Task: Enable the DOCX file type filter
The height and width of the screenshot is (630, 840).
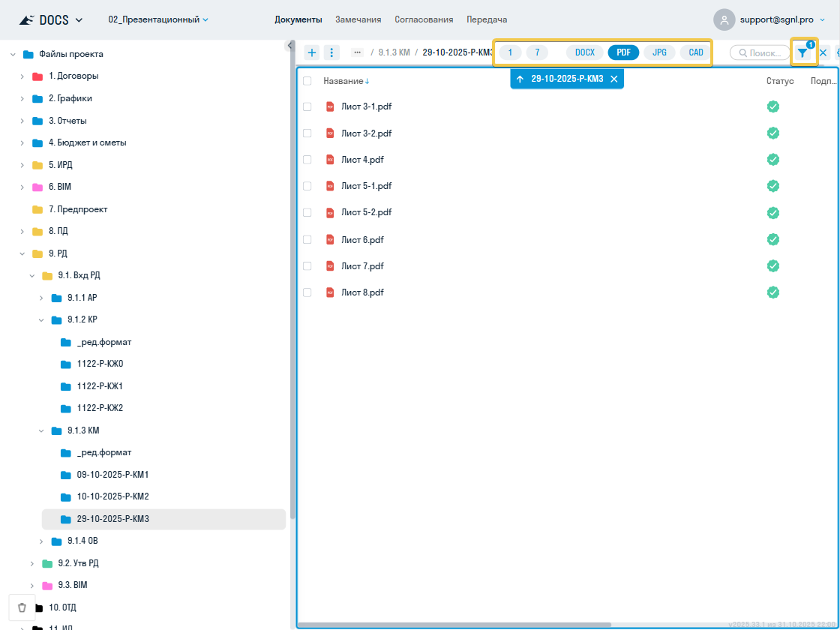Action: (x=584, y=52)
